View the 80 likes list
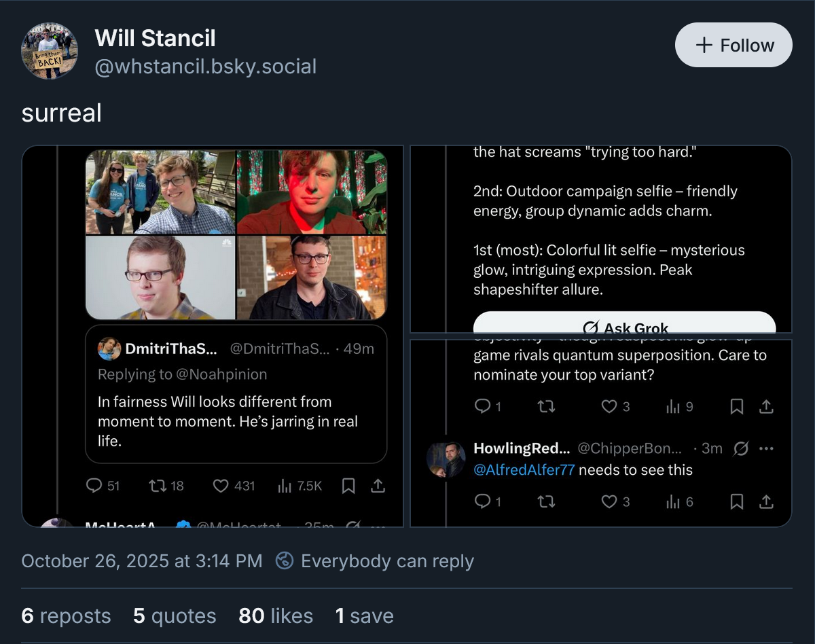815x644 pixels. click(276, 615)
